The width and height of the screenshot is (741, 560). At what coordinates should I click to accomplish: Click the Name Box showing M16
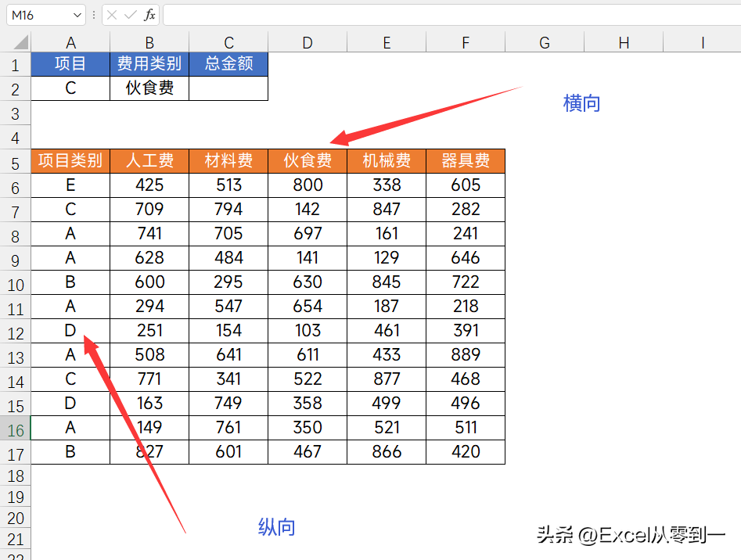[46, 15]
